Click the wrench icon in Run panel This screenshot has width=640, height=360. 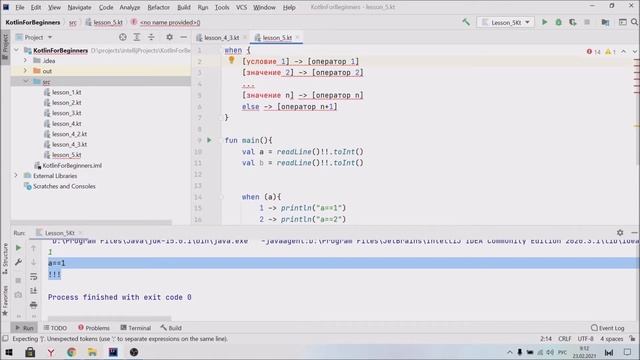(18, 262)
